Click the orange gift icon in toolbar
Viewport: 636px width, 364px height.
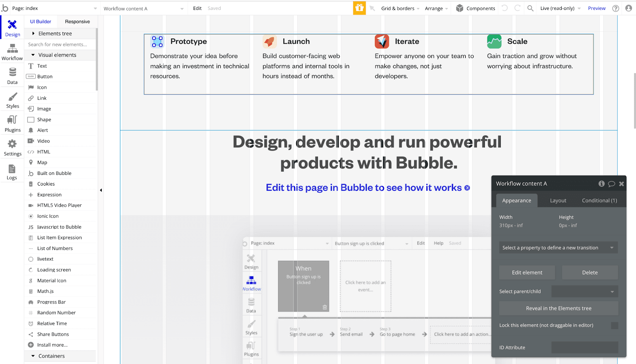point(359,8)
